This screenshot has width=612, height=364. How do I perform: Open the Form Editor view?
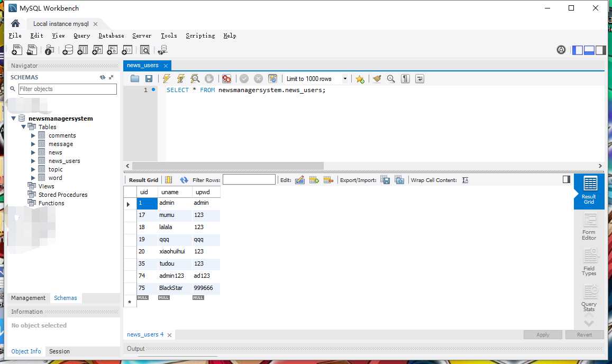589,228
